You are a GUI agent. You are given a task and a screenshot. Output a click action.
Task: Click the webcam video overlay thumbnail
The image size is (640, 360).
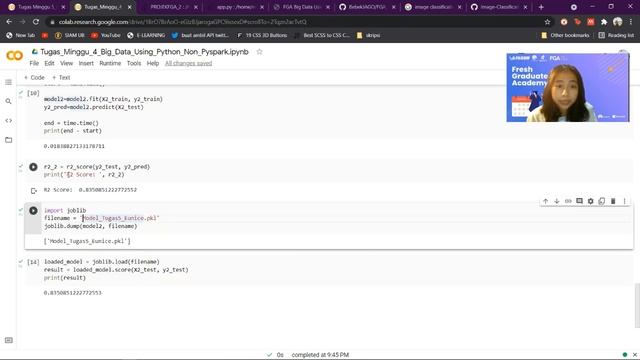pyautogui.click(x=568, y=87)
